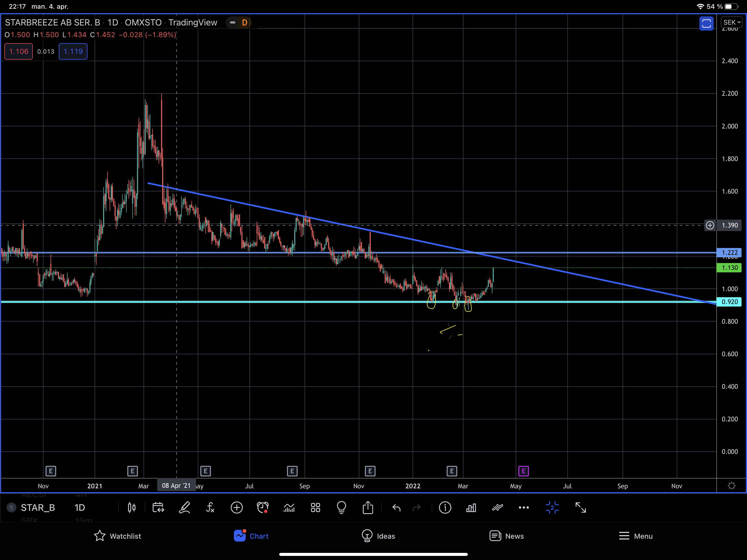Undo the last drawing action
Viewport: 747px width, 560px height.
[396, 507]
